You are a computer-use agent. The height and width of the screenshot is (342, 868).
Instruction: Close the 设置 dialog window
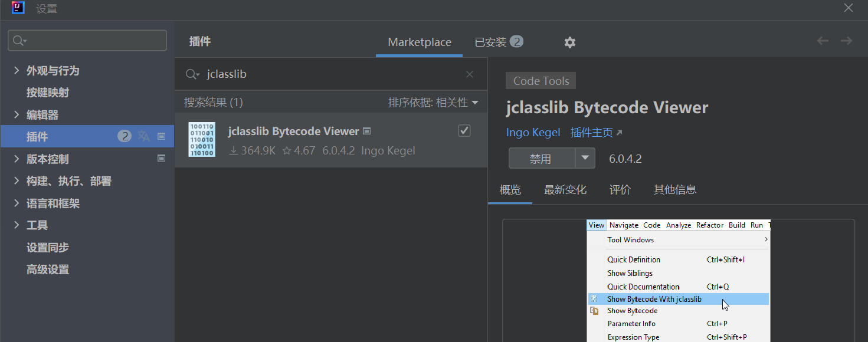(x=849, y=8)
